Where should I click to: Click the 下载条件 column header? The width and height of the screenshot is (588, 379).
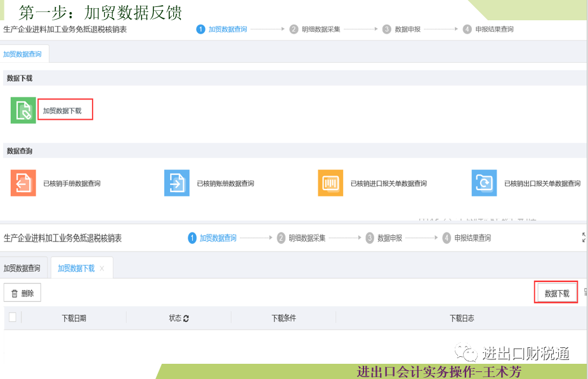(x=284, y=318)
